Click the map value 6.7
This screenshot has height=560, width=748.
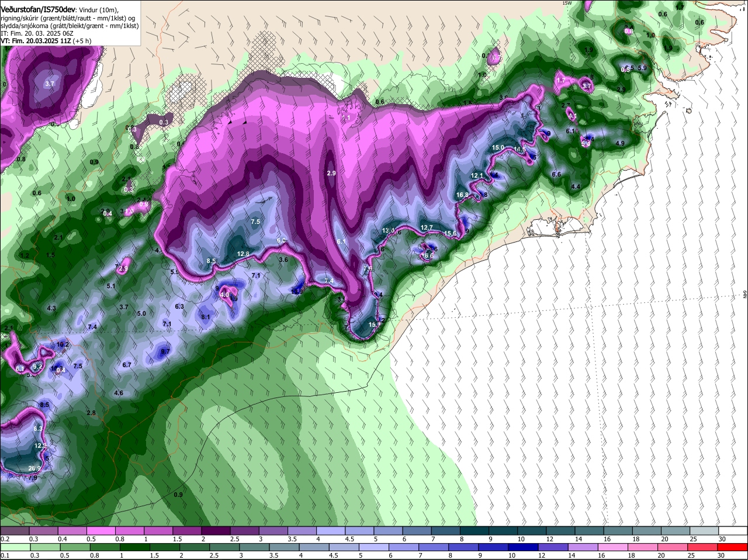127,365
